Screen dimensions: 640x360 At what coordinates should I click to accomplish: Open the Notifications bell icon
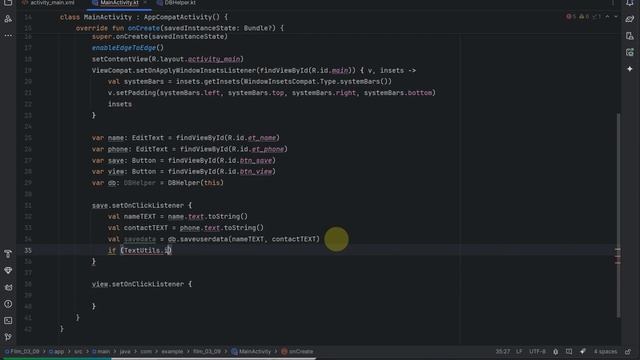click(x=630, y=2)
